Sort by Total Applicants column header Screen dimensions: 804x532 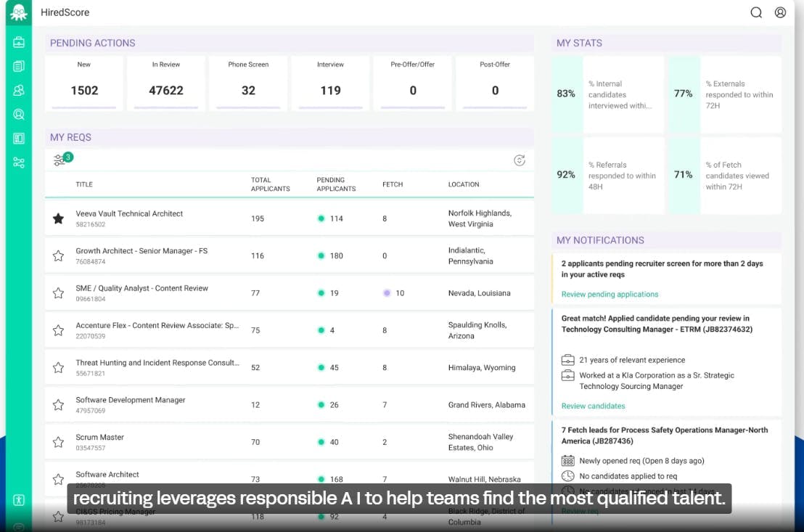[270, 184]
